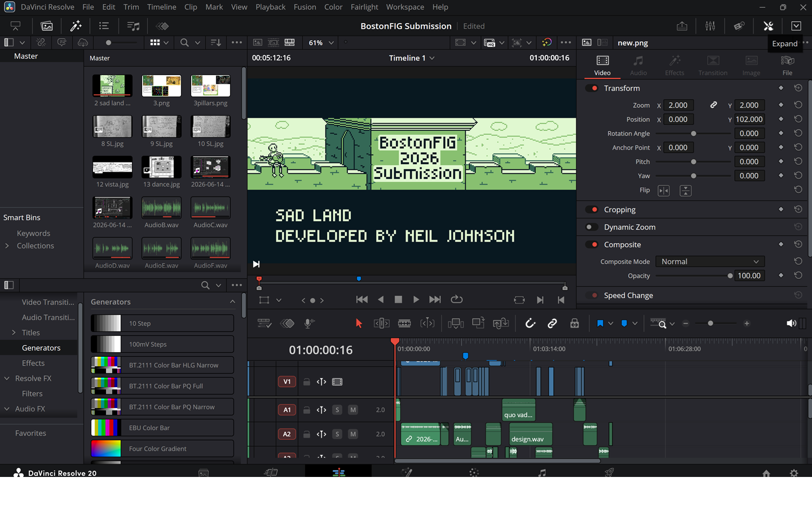Screen dimensions: 812x508
Task: Jump to the first frame
Action: tap(362, 300)
